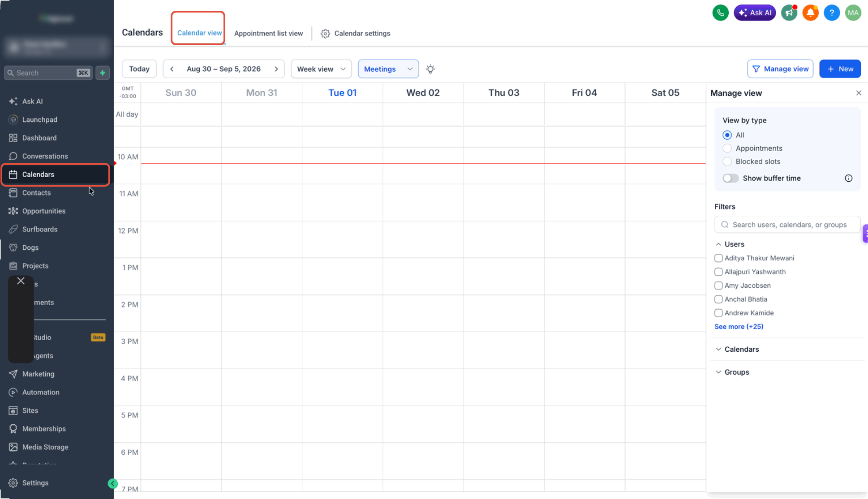Check the Andrew Kamide user

coord(718,313)
